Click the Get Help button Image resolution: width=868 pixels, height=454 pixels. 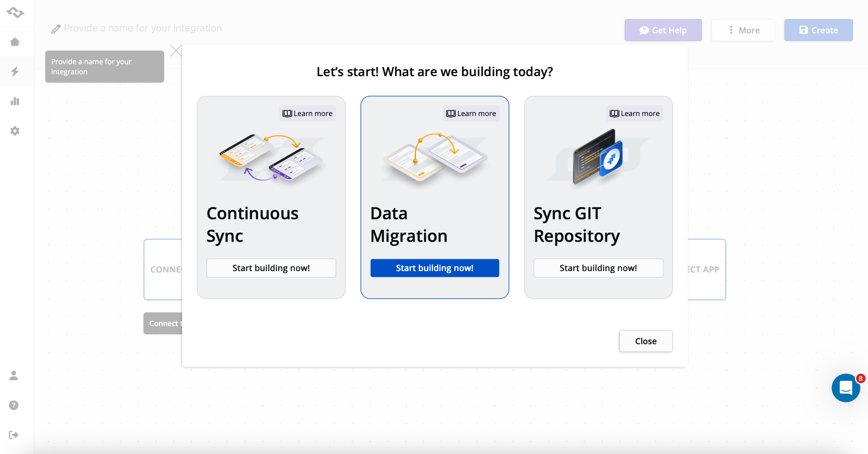[x=663, y=30]
